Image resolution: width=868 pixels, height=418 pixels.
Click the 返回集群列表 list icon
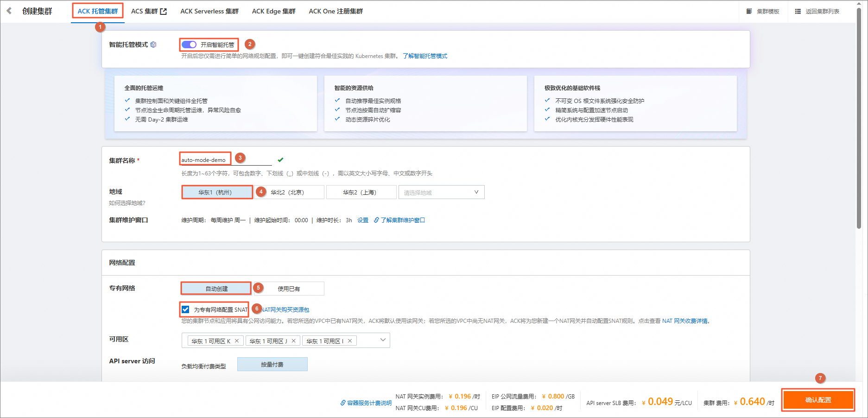pyautogui.click(x=798, y=11)
